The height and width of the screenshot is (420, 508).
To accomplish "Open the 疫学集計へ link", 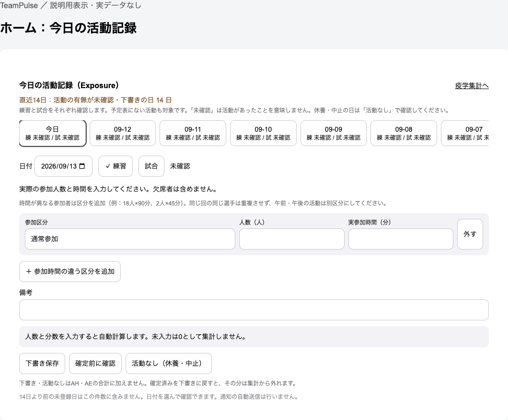I will (472, 86).
